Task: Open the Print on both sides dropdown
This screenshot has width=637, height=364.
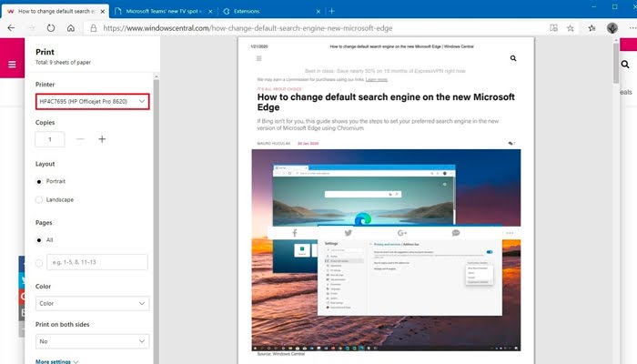Action: (92, 340)
